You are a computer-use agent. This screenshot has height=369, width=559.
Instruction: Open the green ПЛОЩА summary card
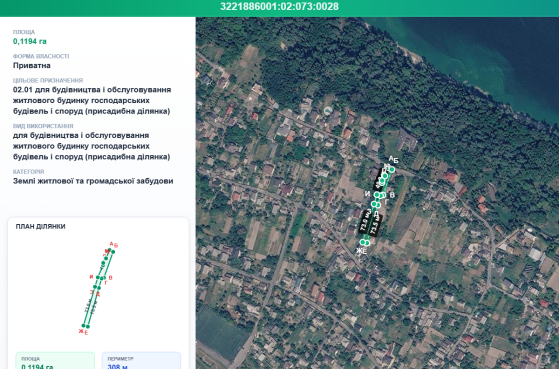[x=55, y=360]
